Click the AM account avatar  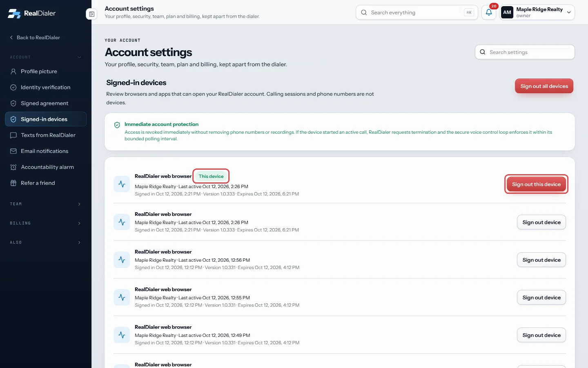click(507, 12)
